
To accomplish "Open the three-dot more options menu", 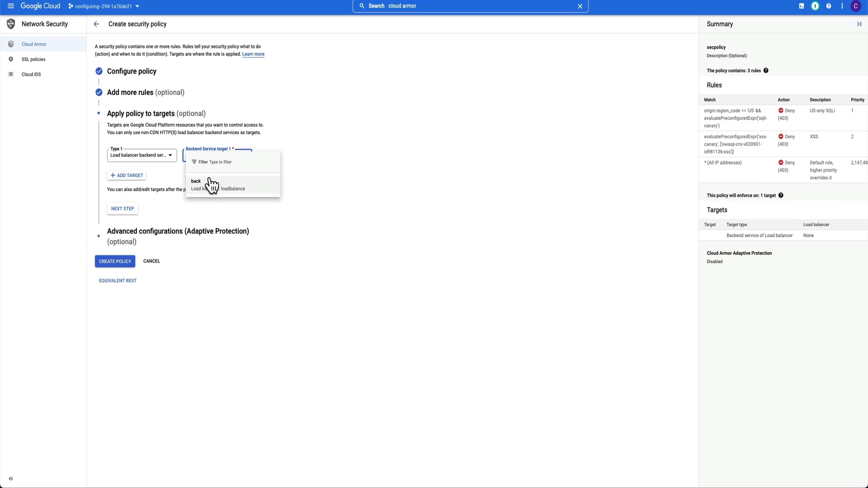I will tap(842, 6).
